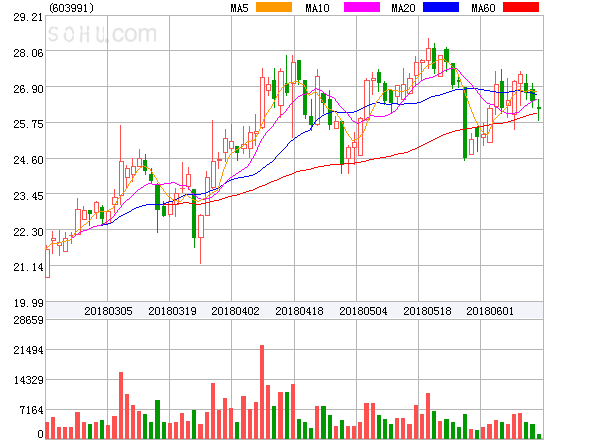Click the 23.45 price axis label
The width and height of the screenshot is (600, 440).
(28, 196)
